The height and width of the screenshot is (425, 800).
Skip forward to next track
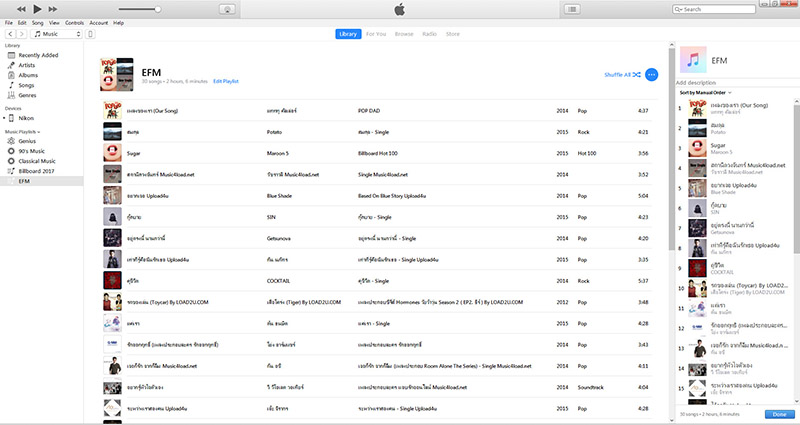[53, 9]
